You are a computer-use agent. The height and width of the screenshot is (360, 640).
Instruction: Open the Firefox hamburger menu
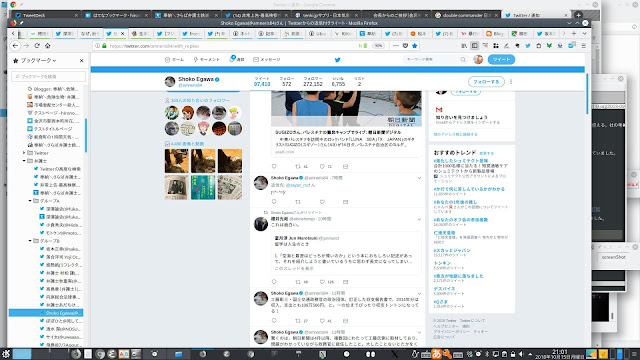584,46
